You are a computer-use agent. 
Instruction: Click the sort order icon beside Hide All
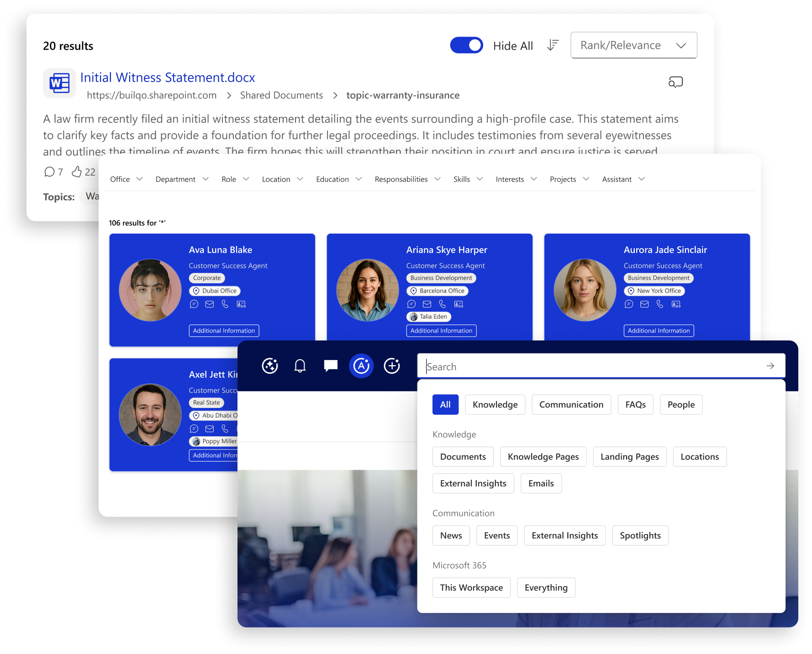tap(553, 45)
